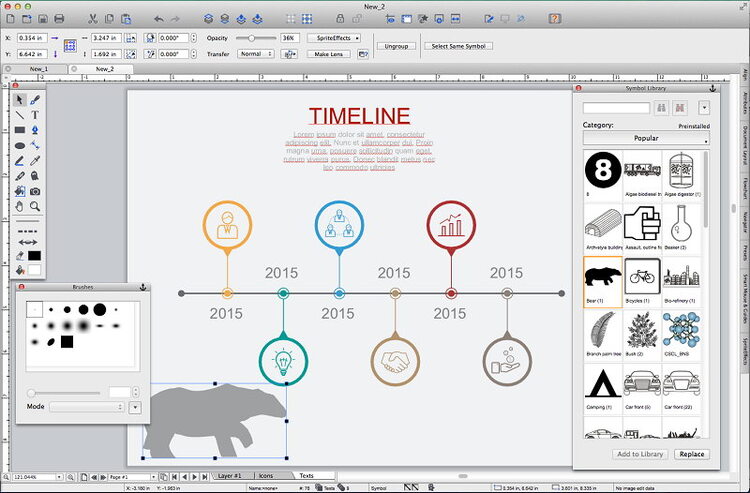The width and height of the screenshot is (750, 493).
Task: Click the Print icon in toolbar
Action: 60,18
